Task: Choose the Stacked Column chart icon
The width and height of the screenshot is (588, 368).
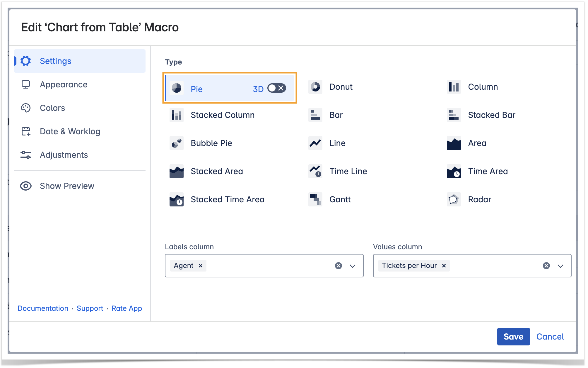Action: [176, 115]
